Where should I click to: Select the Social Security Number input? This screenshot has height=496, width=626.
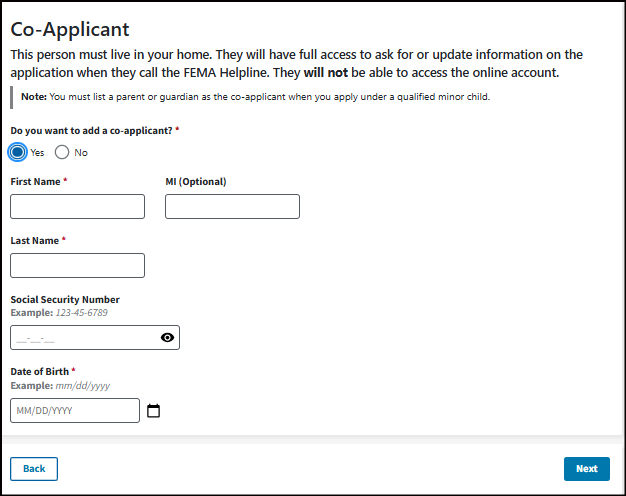(x=82, y=338)
